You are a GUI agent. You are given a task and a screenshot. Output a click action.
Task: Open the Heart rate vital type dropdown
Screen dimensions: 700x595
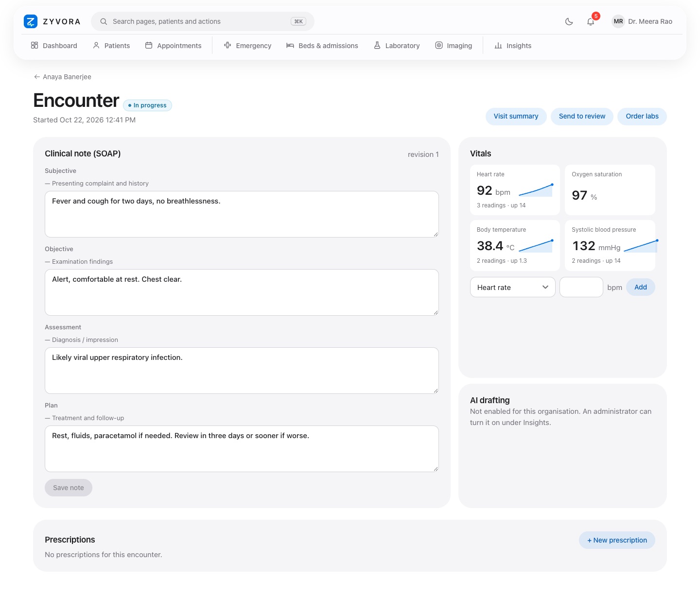[513, 288]
